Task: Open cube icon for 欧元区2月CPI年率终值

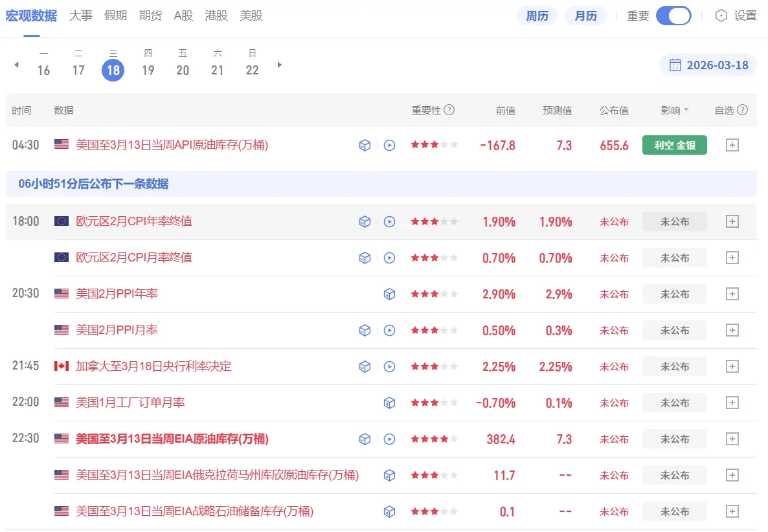Action: 365,222
